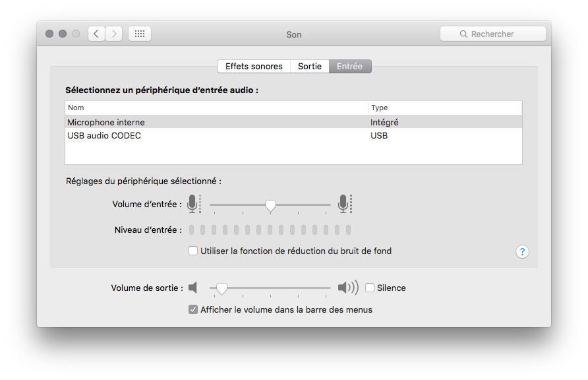Open help with the question mark button

(522, 252)
